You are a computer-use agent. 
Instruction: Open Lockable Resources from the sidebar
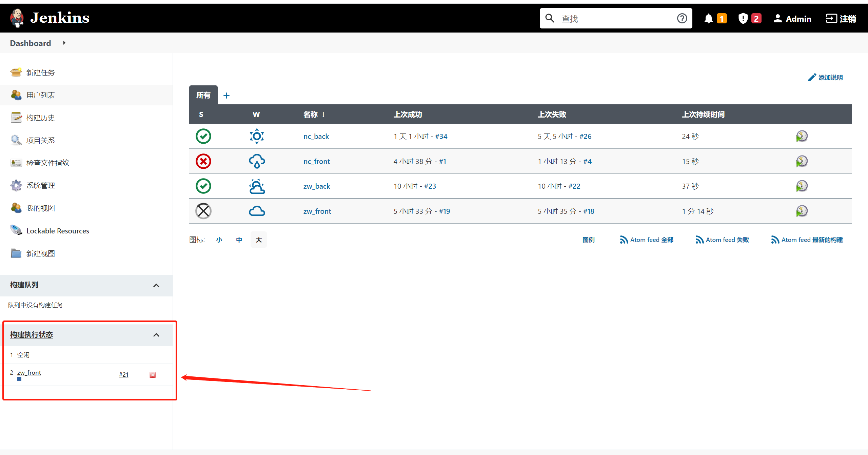[57, 231]
